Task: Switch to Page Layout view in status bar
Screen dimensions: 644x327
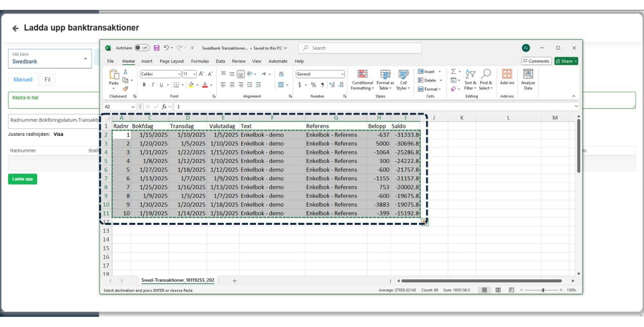Action: (x=498, y=290)
